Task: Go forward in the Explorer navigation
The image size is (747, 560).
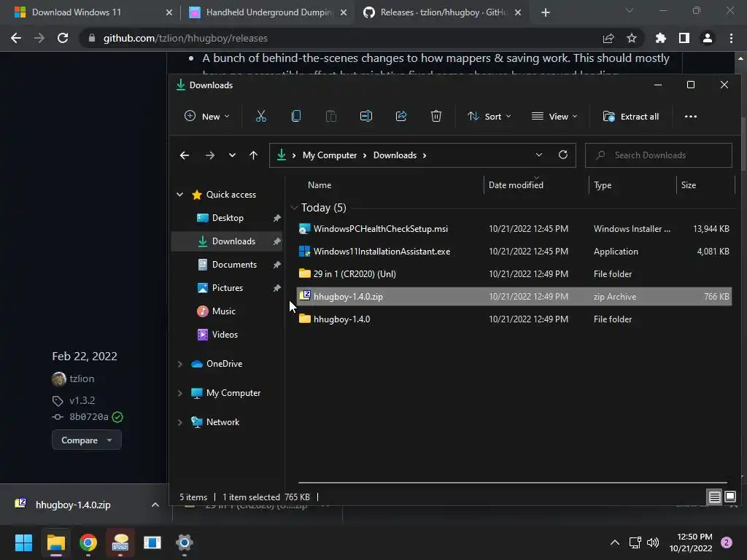Action: tap(209, 155)
